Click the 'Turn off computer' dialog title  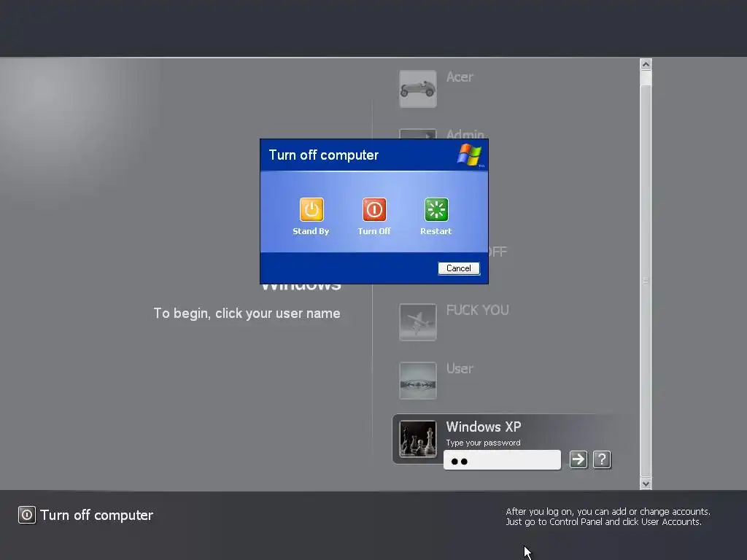[323, 155]
